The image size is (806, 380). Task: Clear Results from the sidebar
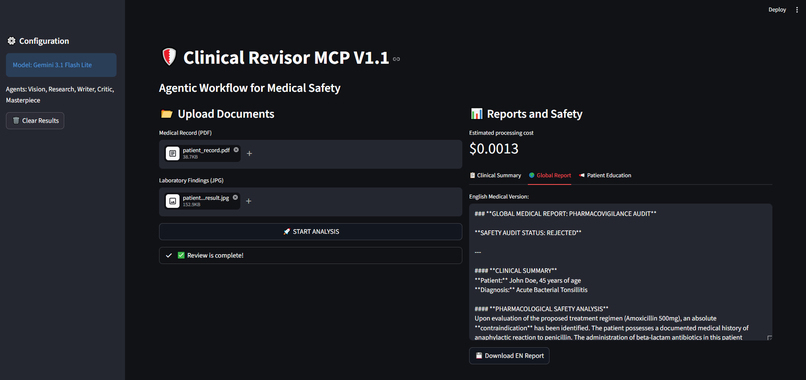35,121
